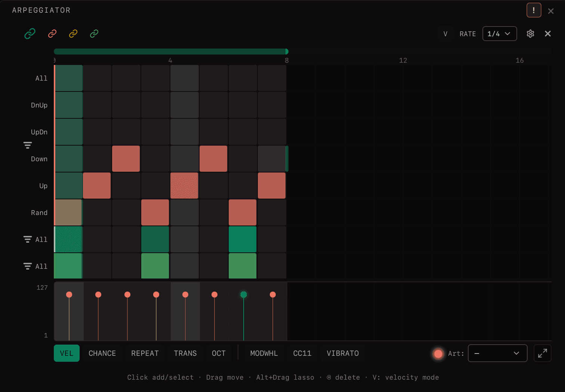Switch to the CHANCE tab
Image resolution: width=565 pixels, height=392 pixels.
[102, 353]
